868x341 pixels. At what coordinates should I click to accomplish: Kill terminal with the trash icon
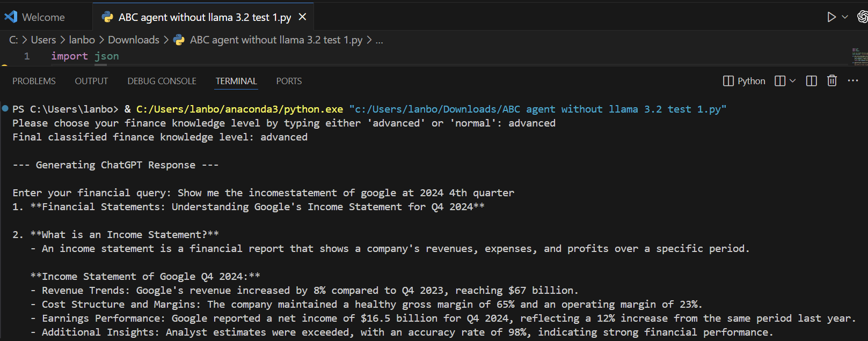click(x=832, y=81)
